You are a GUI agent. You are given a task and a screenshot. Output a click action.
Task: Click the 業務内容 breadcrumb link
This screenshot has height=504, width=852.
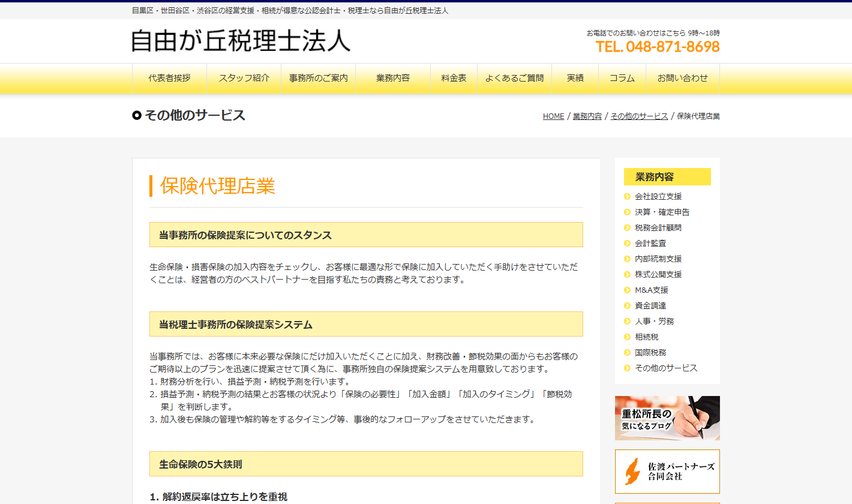click(587, 116)
